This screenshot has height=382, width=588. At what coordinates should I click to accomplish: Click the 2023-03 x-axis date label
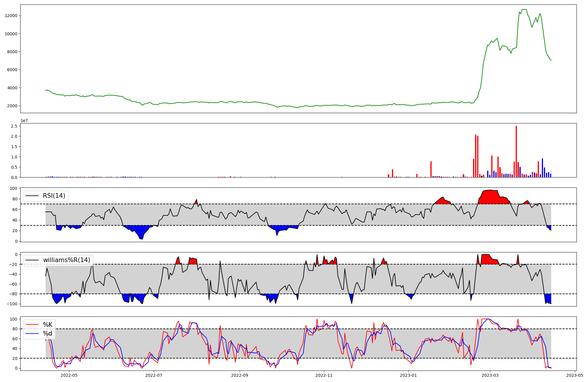490,375
